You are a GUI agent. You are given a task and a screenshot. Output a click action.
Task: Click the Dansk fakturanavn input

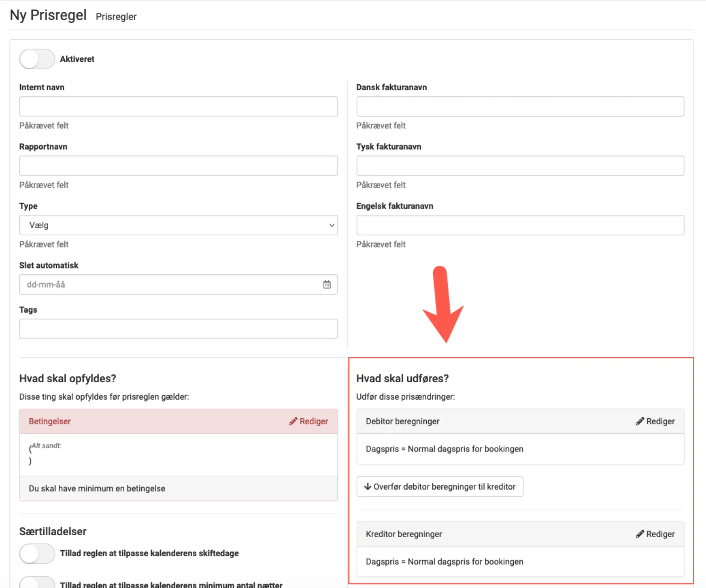[x=520, y=106]
